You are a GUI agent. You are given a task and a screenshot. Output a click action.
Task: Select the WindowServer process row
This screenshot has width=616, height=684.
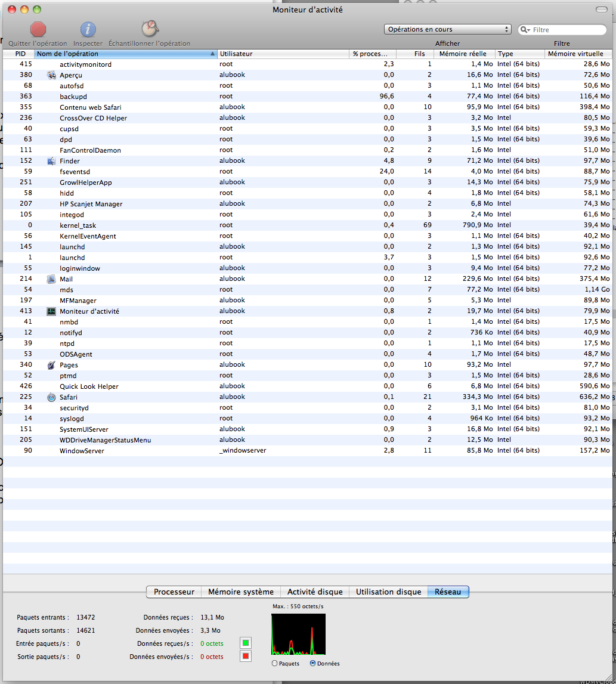pos(308,451)
